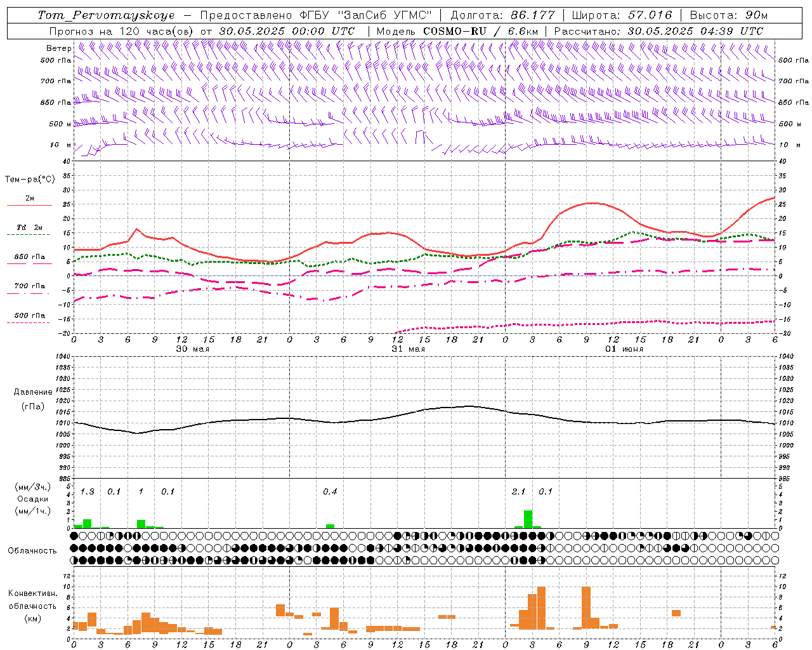Image resolution: width=812 pixels, height=650 pixels.
Task: Click the Конвективн. облачность panel label
Action: (32, 600)
